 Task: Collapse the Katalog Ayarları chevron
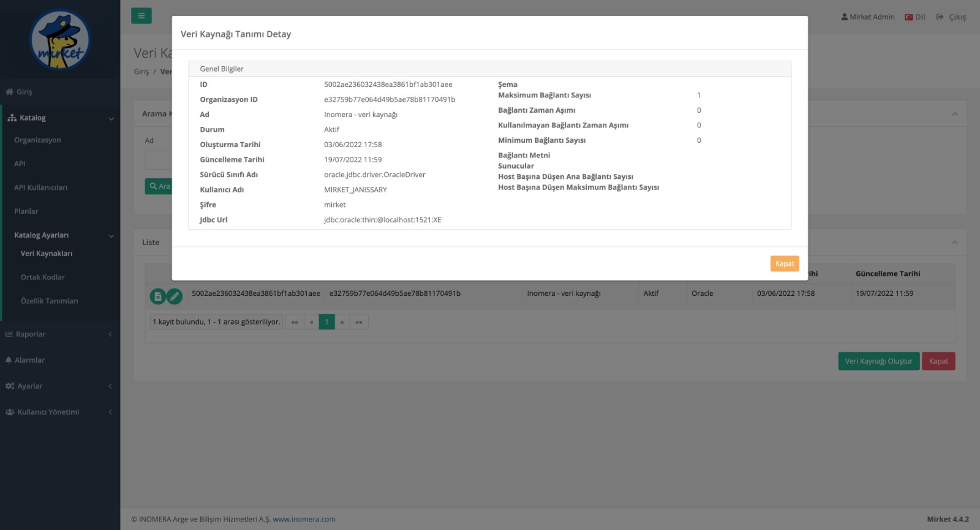tap(111, 236)
